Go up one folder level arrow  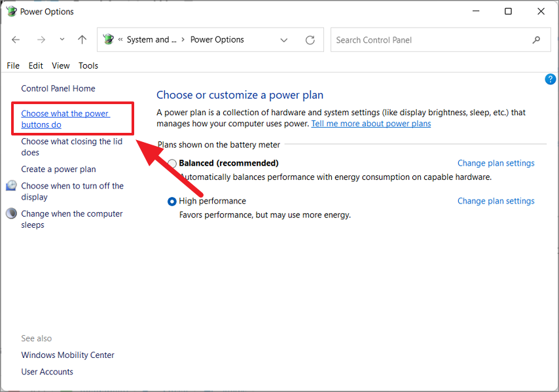[x=82, y=39]
